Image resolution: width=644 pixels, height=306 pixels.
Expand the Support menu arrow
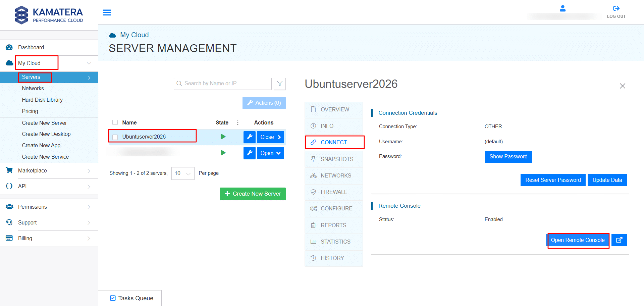(x=89, y=223)
